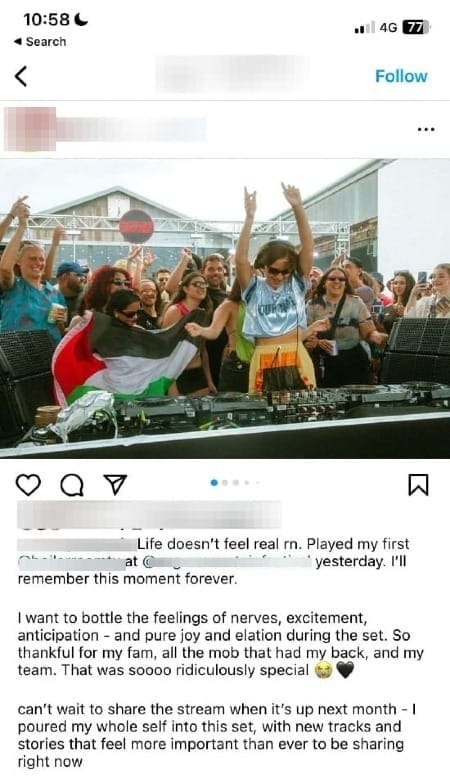Tap first blue carousel dot

click(x=214, y=482)
